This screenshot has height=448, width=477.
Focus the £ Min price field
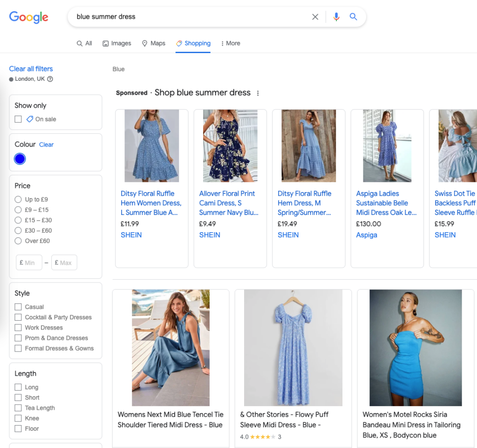[29, 262]
